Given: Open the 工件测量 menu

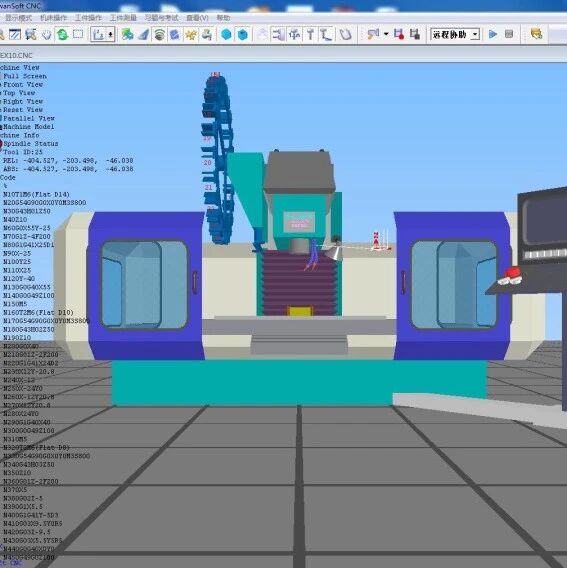Looking at the screenshot, I should click(123, 18).
